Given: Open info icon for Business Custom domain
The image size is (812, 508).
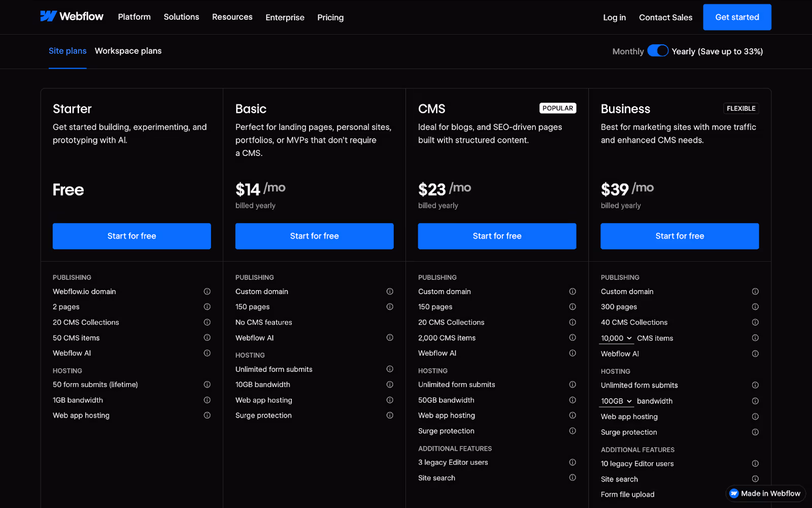Looking at the screenshot, I should click(x=755, y=292).
